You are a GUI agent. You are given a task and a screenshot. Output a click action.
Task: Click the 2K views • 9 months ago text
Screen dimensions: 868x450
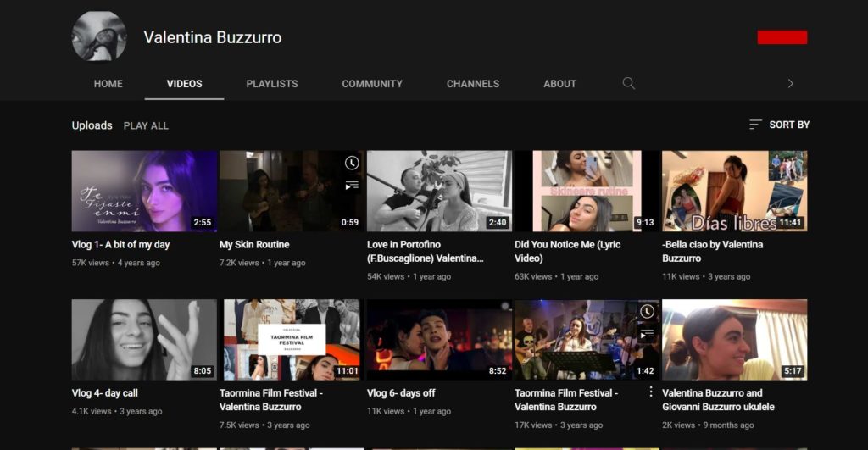(x=708, y=425)
